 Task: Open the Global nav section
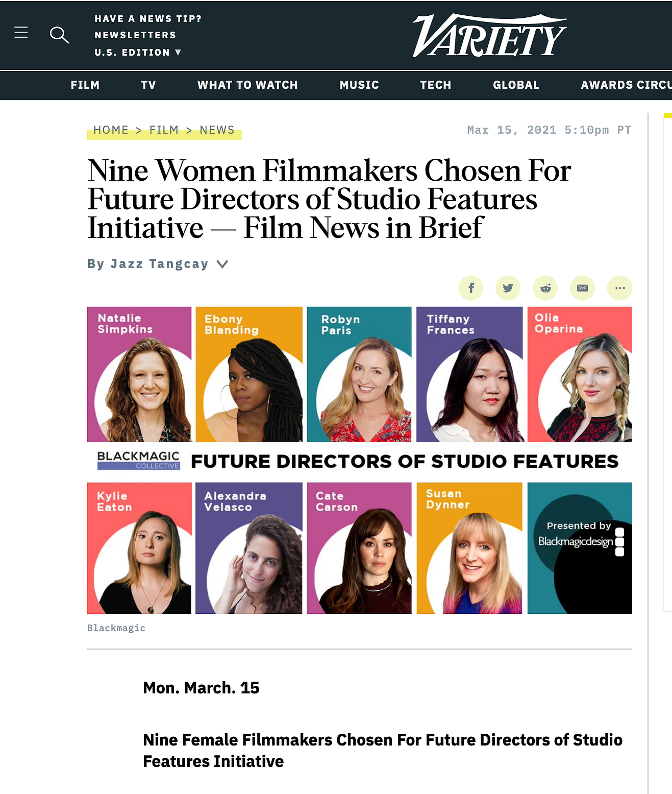pyautogui.click(x=516, y=85)
